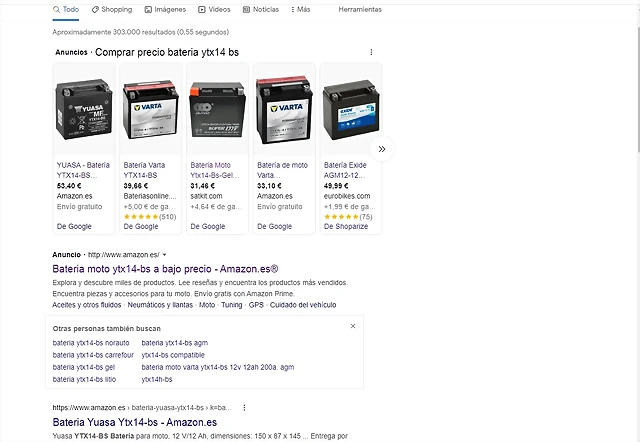Image resolution: width=640 pixels, height=442 pixels.
Task: Open the Aceites y otros fluidos sitelink
Action: click(87, 305)
